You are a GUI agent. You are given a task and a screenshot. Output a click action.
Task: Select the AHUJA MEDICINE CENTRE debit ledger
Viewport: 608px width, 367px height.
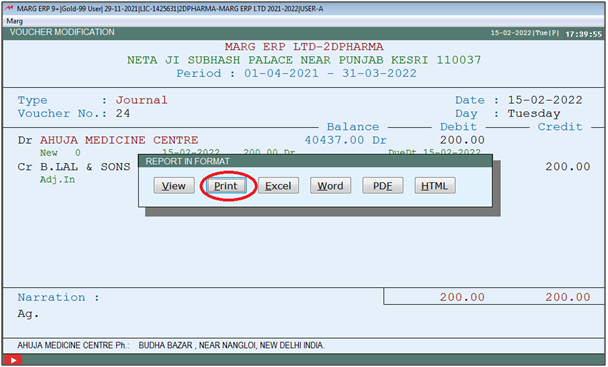click(x=119, y=140)
